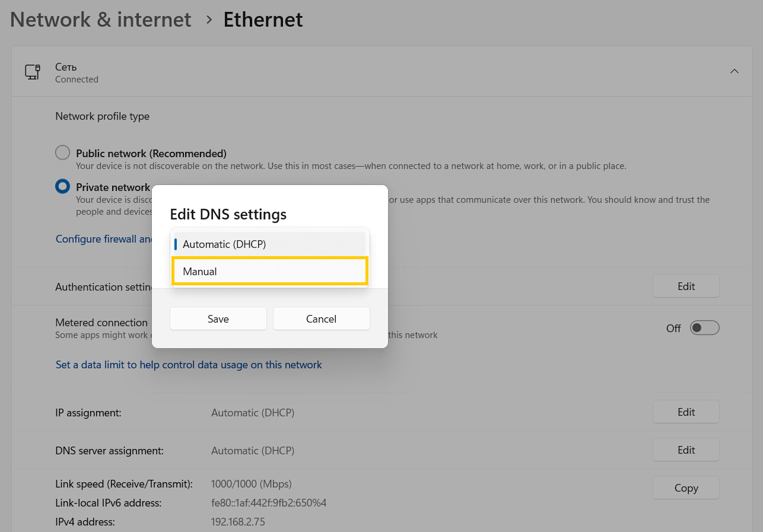
Task: Click the Ethernet network adapter icon
Action: (x=32, y=72)
